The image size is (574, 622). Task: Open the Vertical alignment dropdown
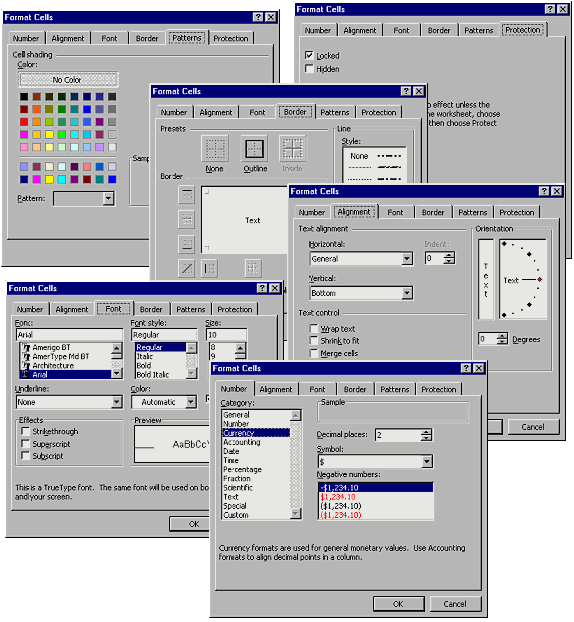[407, 293]
